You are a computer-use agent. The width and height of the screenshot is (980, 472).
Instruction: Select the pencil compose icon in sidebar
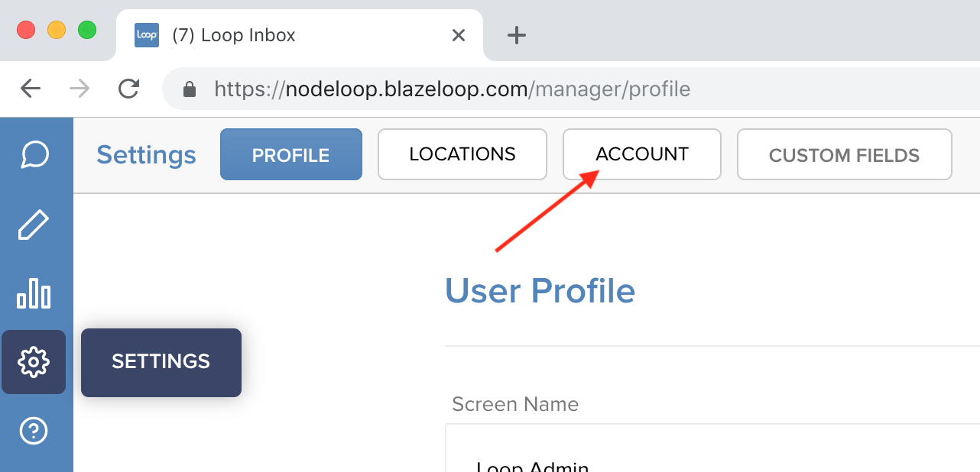point(34,225)
